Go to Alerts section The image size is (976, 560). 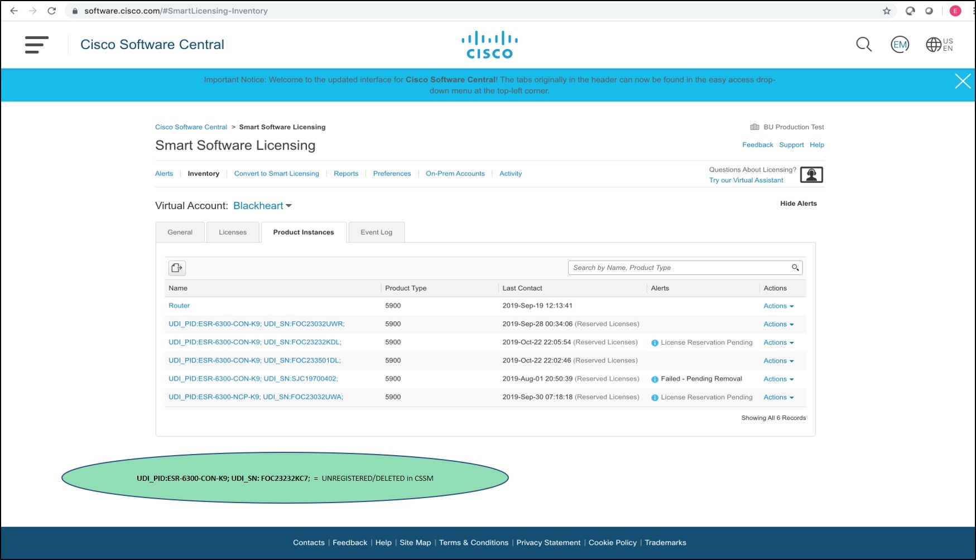pyautogui.click(x=164, y=173)
